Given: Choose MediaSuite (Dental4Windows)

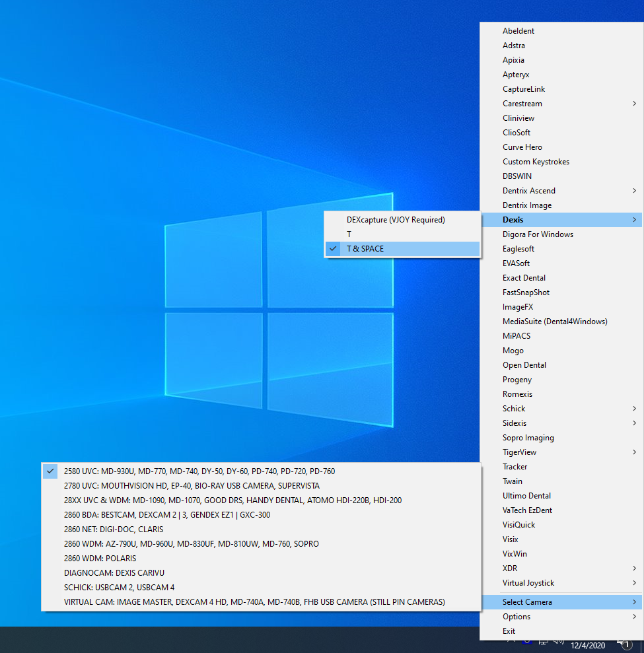Looking at the screenshot, I should click(x=561, y=321).
